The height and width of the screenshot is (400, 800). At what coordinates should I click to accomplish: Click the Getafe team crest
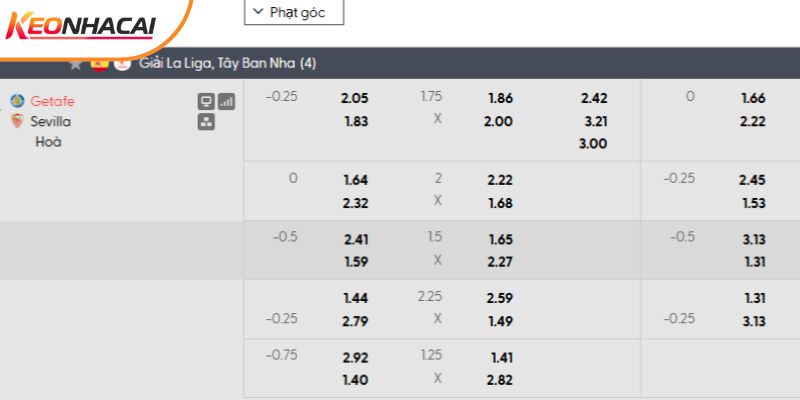(x=17, y=101)
